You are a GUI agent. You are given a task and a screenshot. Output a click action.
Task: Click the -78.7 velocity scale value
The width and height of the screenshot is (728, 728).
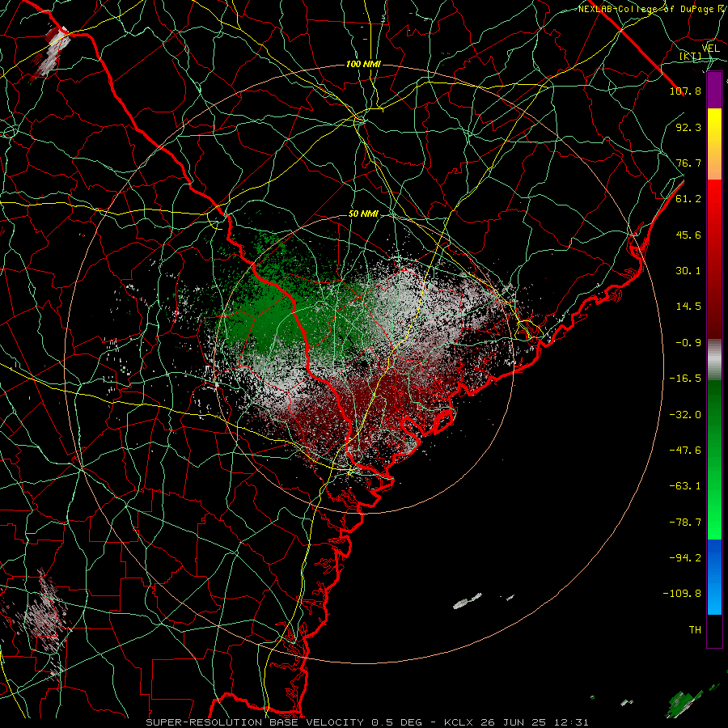pos(685,523)
